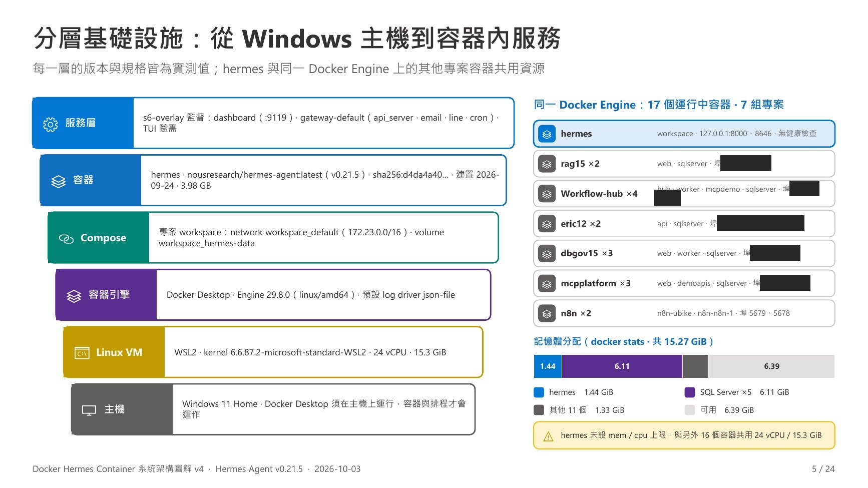Click the Linux VM layer label
The height and width of the screenshot is (488, 868).
pyautogui.click(x=119, y=352)
